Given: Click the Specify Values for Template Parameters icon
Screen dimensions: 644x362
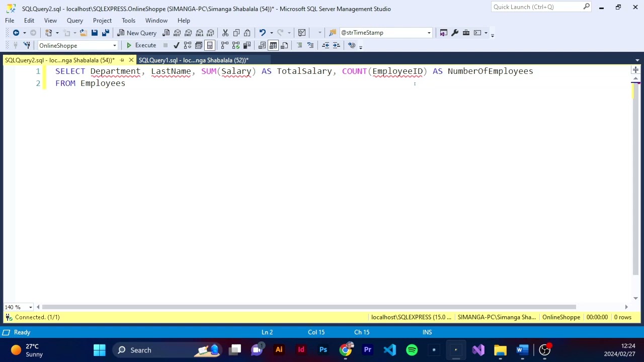Looking at the screenshot, I should (352, 45).
